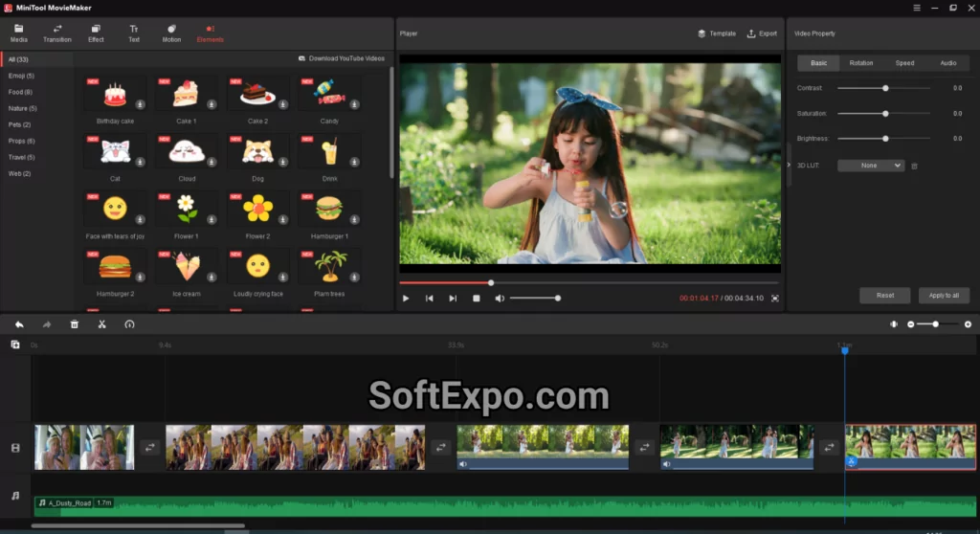
Task: Download the Cake 2 element
Action: [x=283, y=104]
